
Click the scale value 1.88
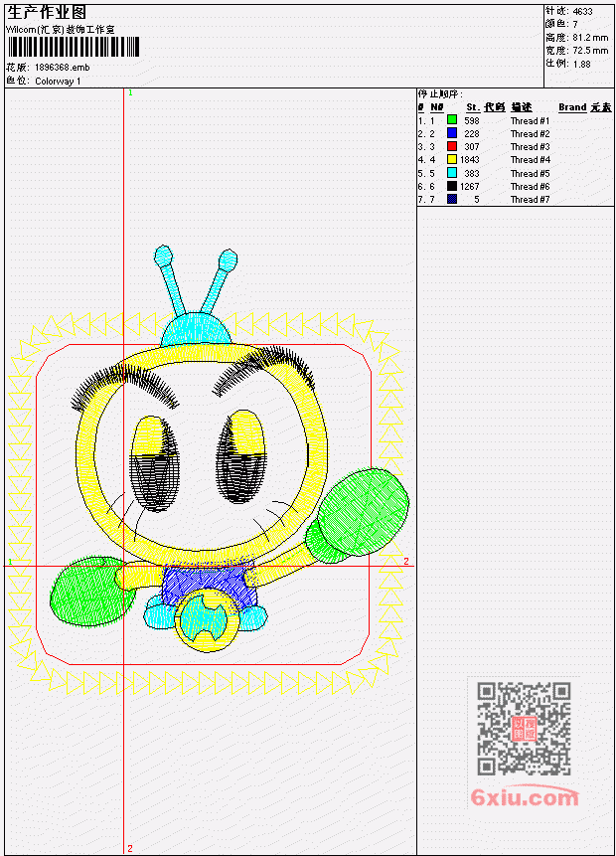tap(581, 64)
